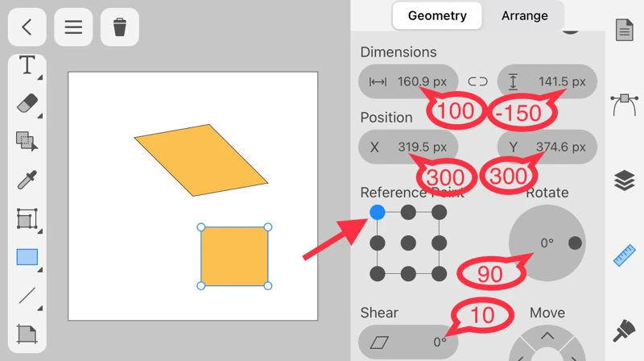Expand the Transform tool options
The image size is (644, 361).
tap(27, 218)
